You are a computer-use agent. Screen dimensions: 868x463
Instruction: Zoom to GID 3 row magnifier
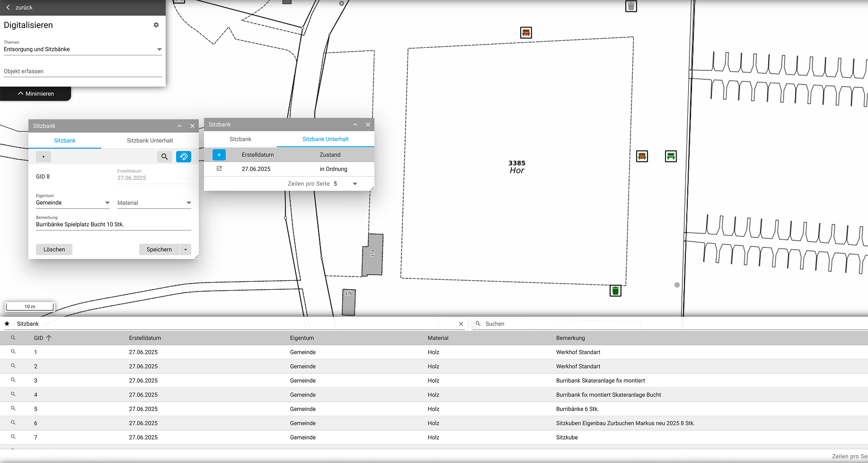click(13, 380)
